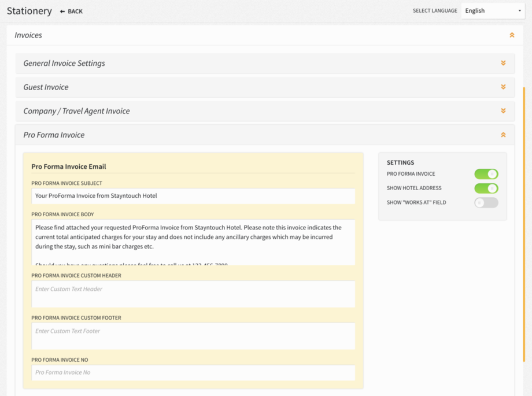Expand the Guest Invoice chevron
This screenshot has width=532, height=396.
[x=503, y=87]
